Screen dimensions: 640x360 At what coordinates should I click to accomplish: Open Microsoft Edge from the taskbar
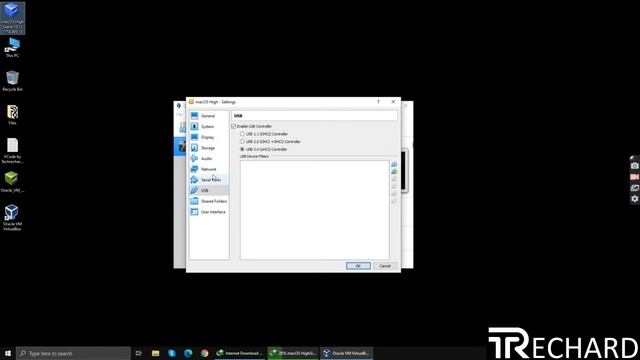(188, 353)
